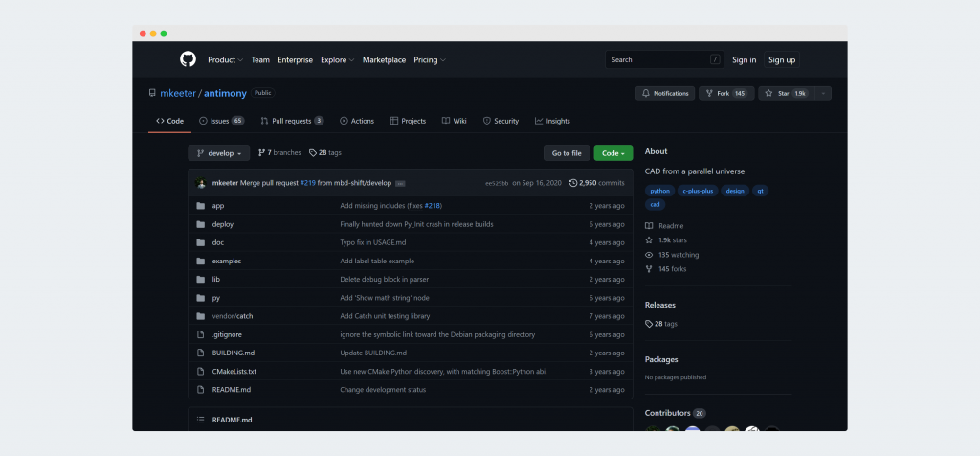Click mkeeter's avatar in commit row

(201, 183)
